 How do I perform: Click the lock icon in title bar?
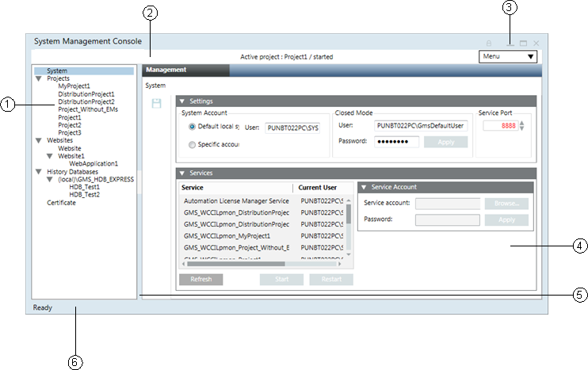pos(488,43)
